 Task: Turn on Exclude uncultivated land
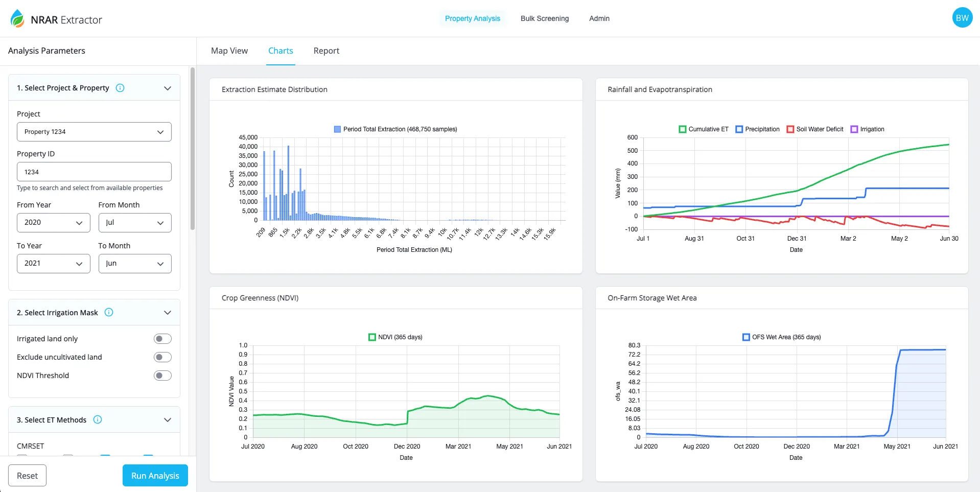pos(162,357)
